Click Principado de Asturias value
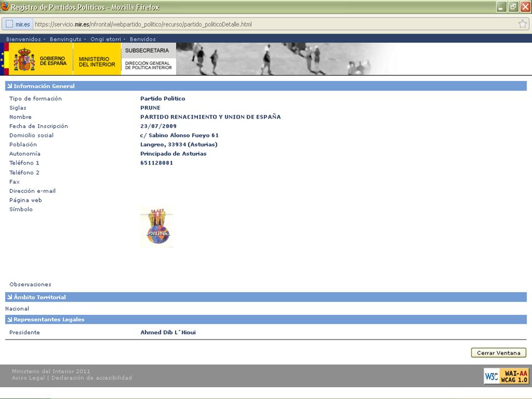 [x=173, y=154]
